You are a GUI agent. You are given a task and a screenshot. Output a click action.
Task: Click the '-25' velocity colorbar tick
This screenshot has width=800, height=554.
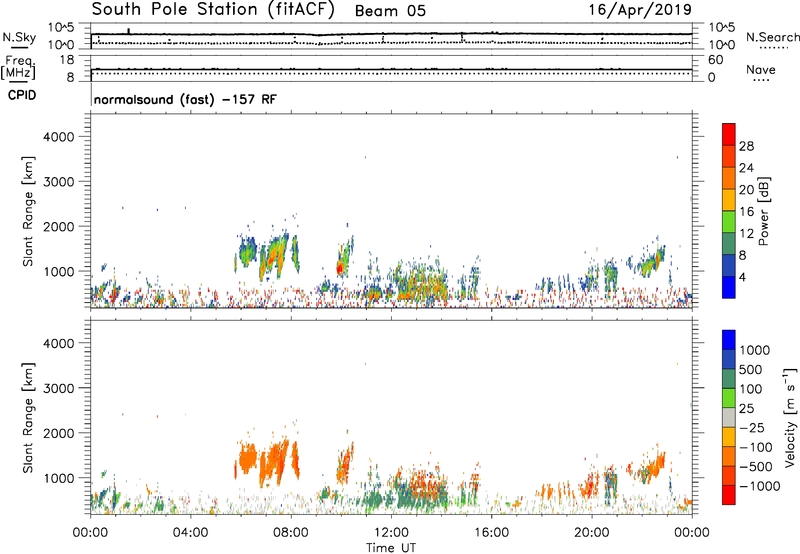(752, 427)
